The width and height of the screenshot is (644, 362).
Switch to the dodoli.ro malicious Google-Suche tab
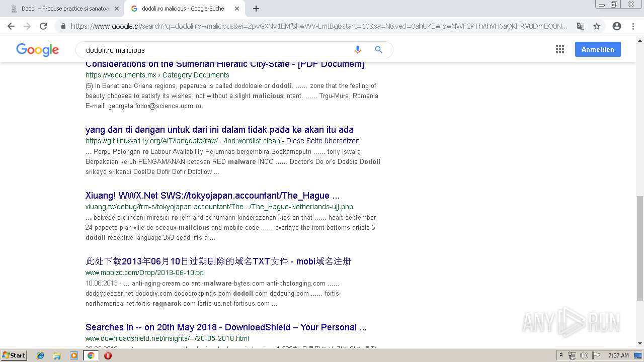(182, 9)
